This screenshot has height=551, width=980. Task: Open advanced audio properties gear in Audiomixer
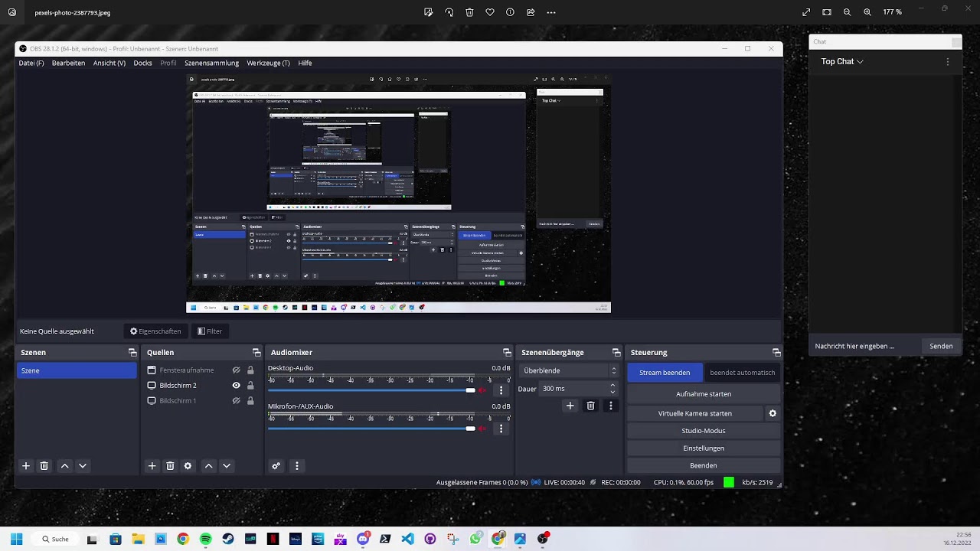(x=276, y=465)
